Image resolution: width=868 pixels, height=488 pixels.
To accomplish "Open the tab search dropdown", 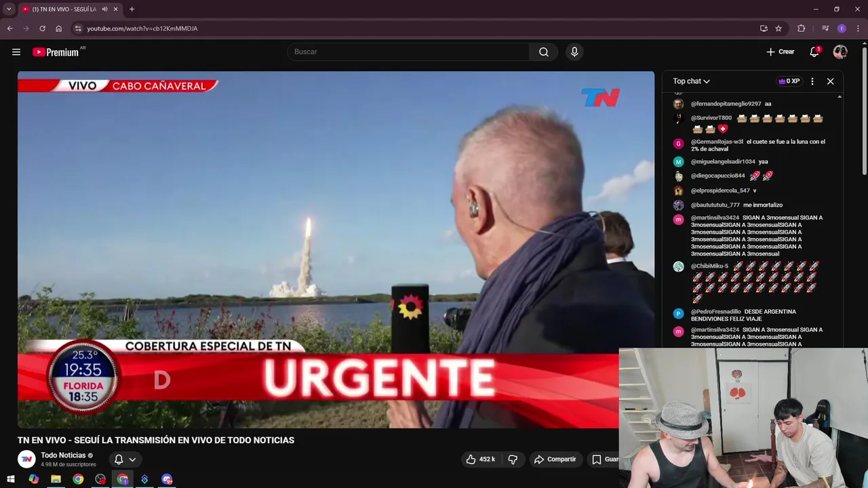I will (x=9, y=9).
